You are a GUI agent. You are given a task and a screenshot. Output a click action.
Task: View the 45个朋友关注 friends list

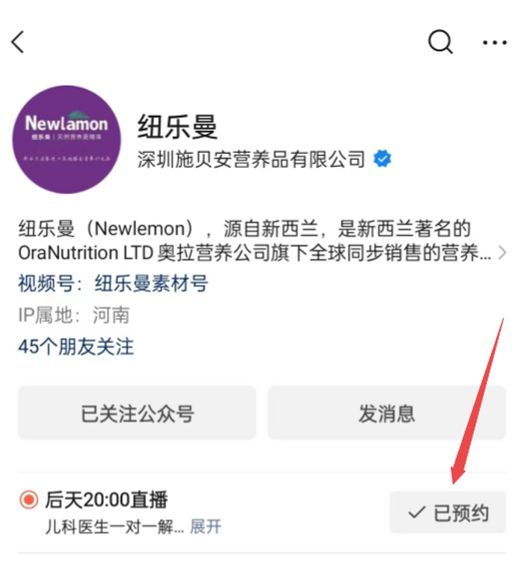(x=76, y=347)
